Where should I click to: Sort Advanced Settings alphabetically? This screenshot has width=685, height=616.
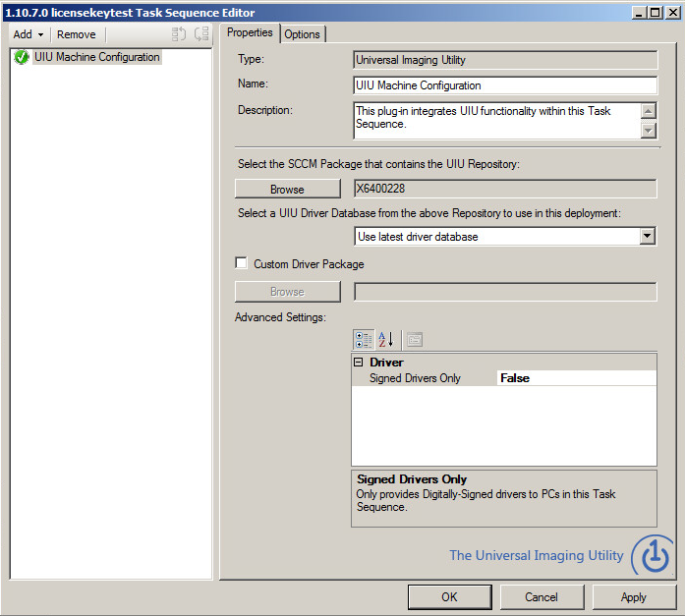tap(386, 340)
